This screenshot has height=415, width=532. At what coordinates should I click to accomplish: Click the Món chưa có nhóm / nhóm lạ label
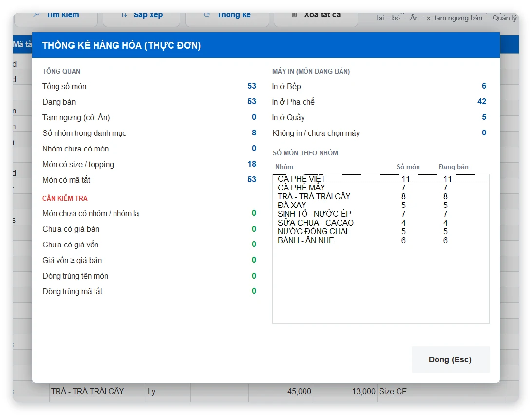(x=91, y=213)
